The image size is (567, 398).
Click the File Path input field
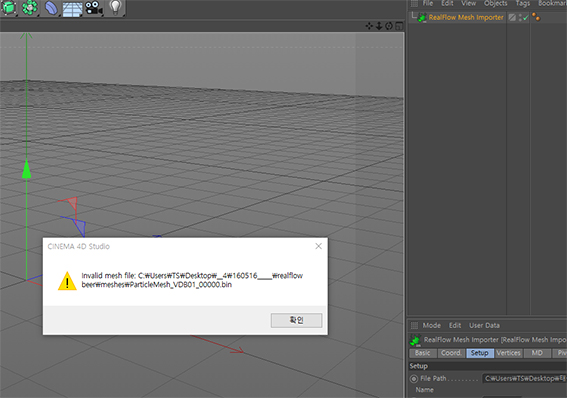click(x=525, y=378)
